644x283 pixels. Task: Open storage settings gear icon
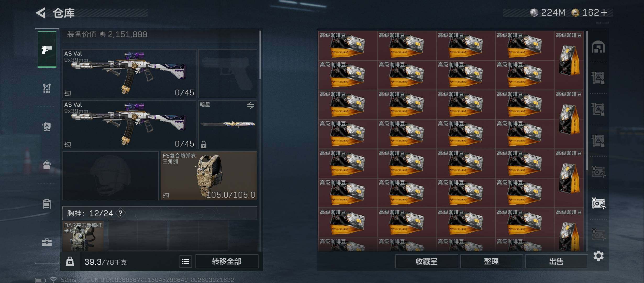click(598, 256)
